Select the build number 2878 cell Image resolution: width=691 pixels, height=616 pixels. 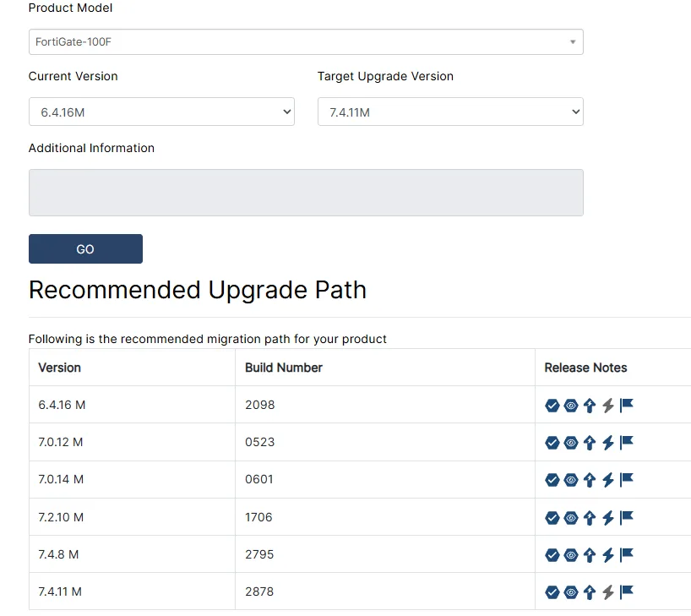[259, 591]
